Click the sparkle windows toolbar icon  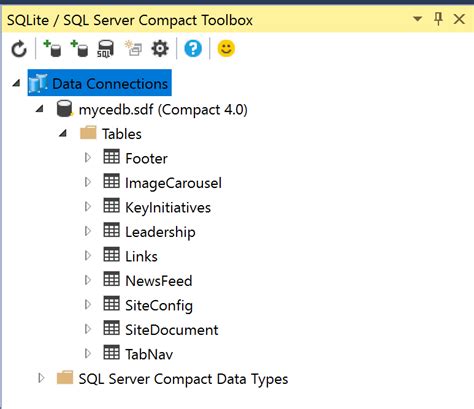point(133,49)
